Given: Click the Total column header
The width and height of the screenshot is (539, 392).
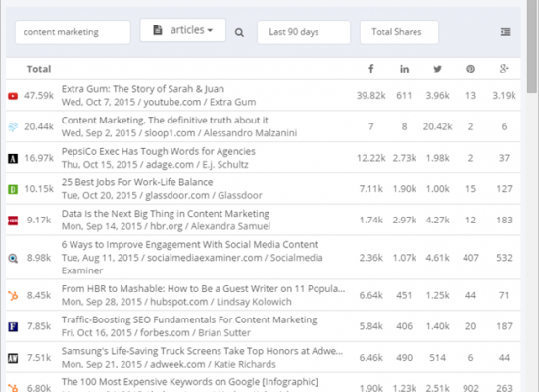Looking at the screenshot, I should [x=39, y=69].
